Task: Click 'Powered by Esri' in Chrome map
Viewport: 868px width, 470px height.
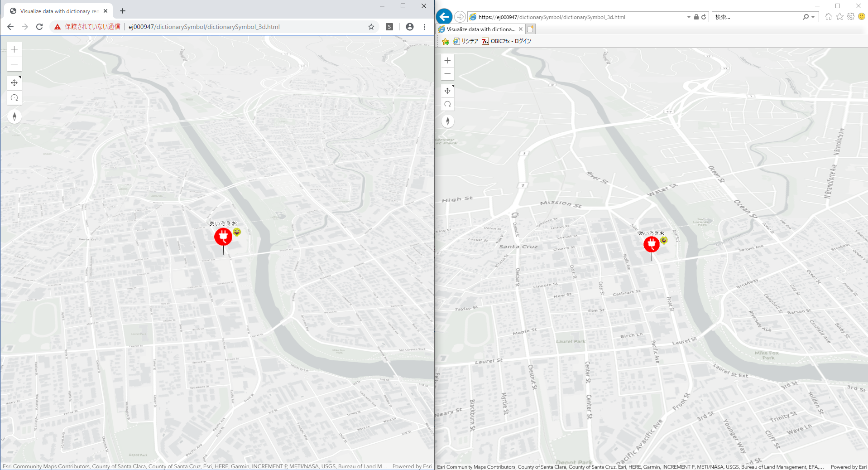Action: [x=412, y=466]
